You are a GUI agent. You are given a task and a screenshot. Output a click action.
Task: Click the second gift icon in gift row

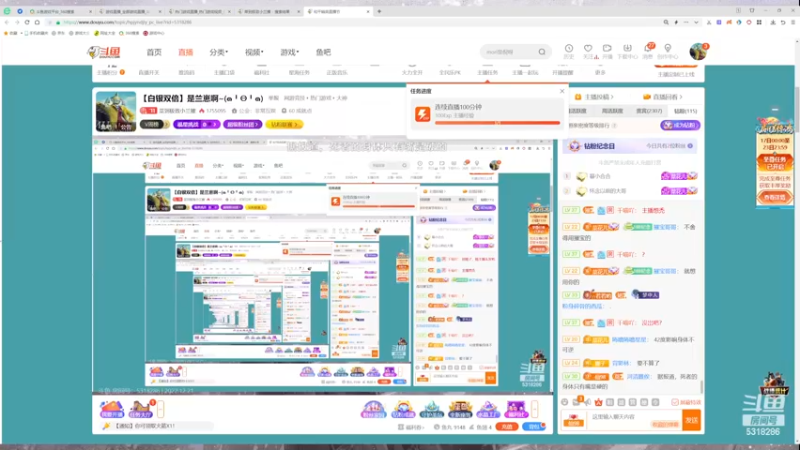(x=403, y=409)
